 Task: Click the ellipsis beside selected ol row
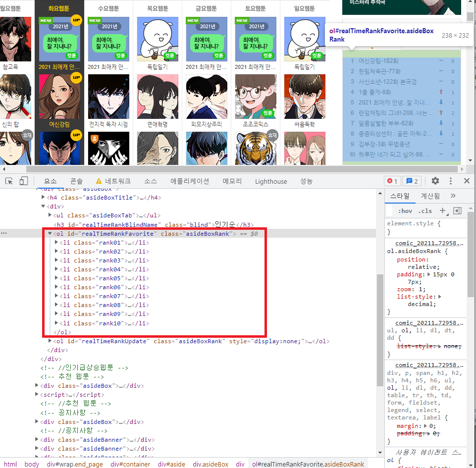click(x=3, y=233)
